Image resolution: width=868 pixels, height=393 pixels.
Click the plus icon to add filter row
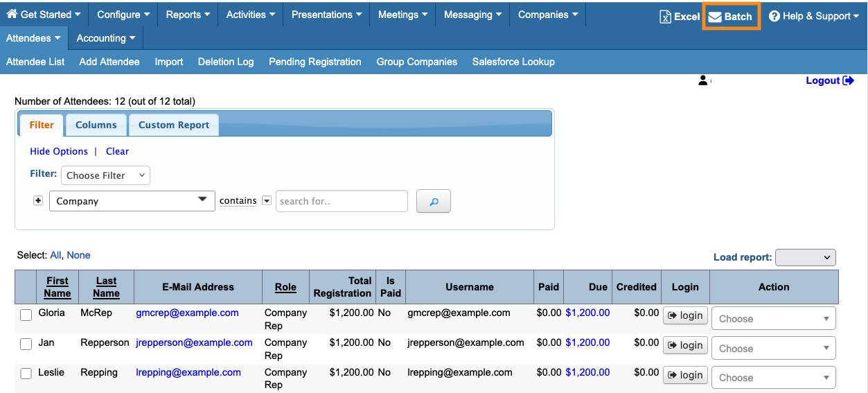click(38, 200)
